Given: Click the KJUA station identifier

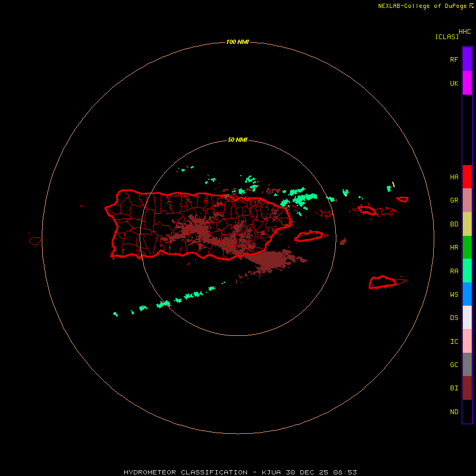Looking at the screenshot, I should [x=271, y=472].
